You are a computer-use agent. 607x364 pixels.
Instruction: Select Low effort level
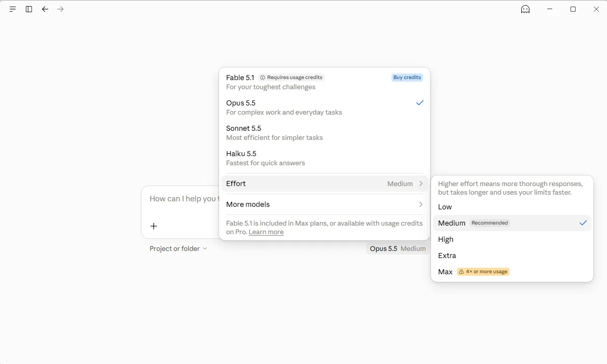click(x=512, y=207)
